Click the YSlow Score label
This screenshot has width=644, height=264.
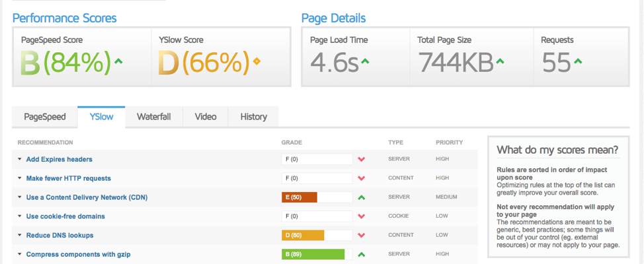pos(181,40)
